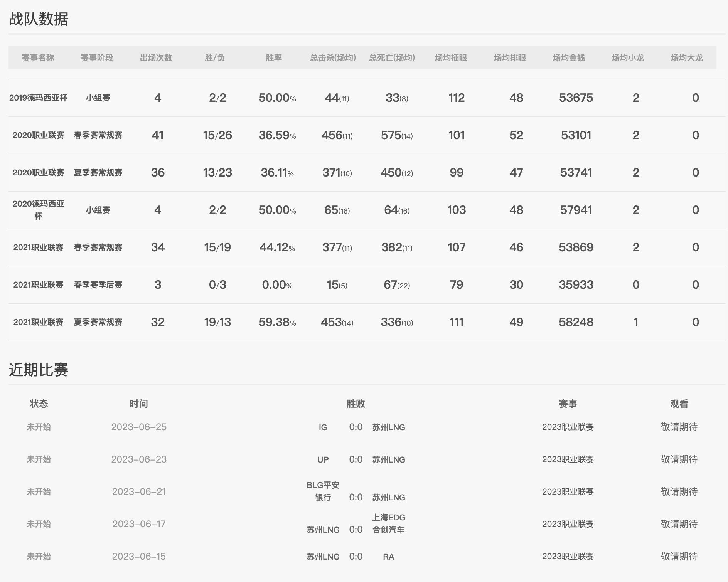728x582 pixels.
Task: Select the 2019德玛西亚杯 row
Action: (39, 98)
